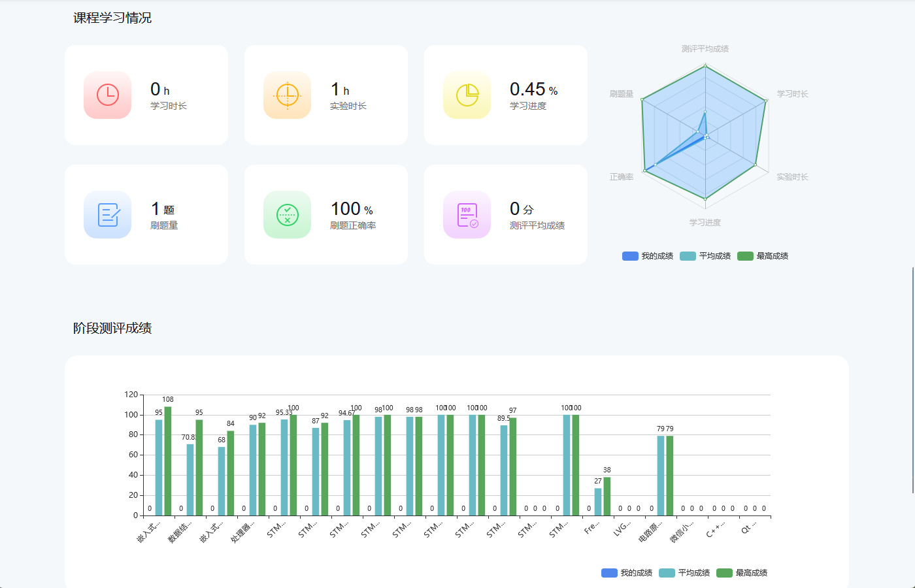Click the green bar labeled 108

click(x=168, y=461)
